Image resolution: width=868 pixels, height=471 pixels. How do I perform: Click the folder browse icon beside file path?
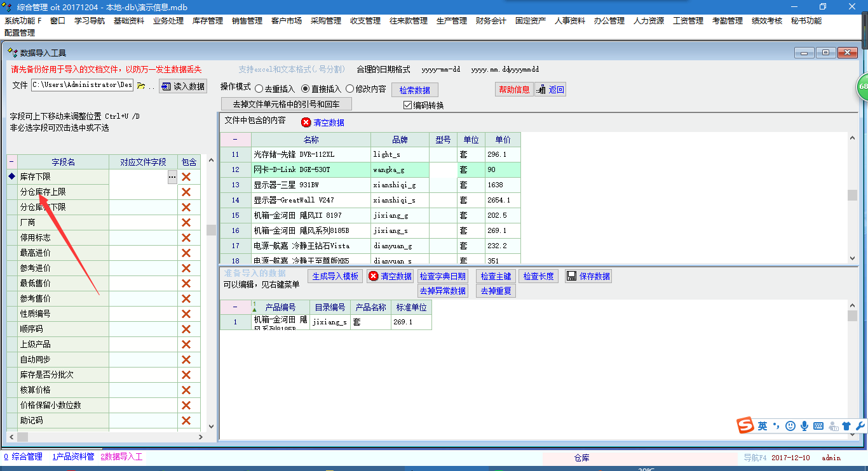141,86
